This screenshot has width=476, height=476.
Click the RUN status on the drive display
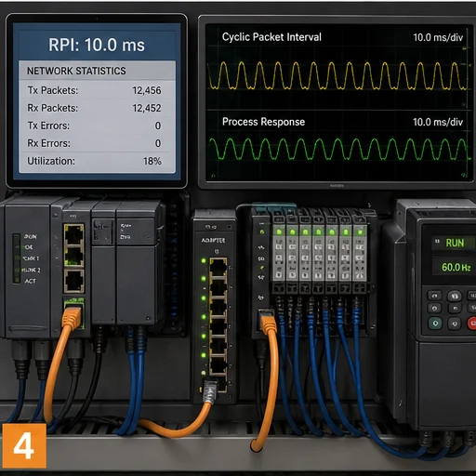pos(455,243)
